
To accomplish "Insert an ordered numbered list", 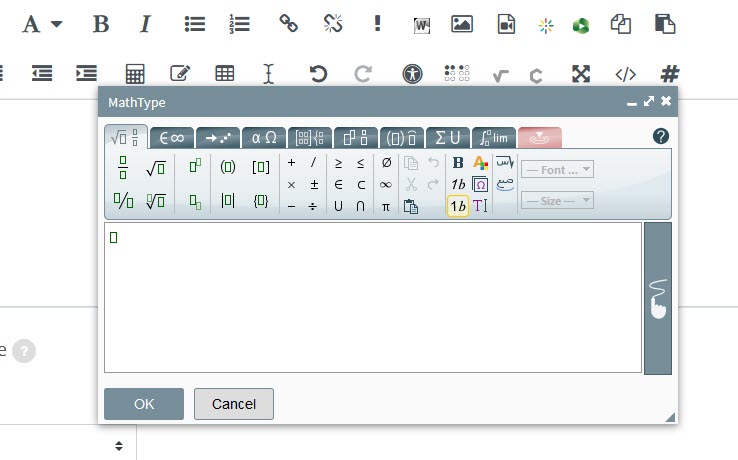I will [239, 24].
